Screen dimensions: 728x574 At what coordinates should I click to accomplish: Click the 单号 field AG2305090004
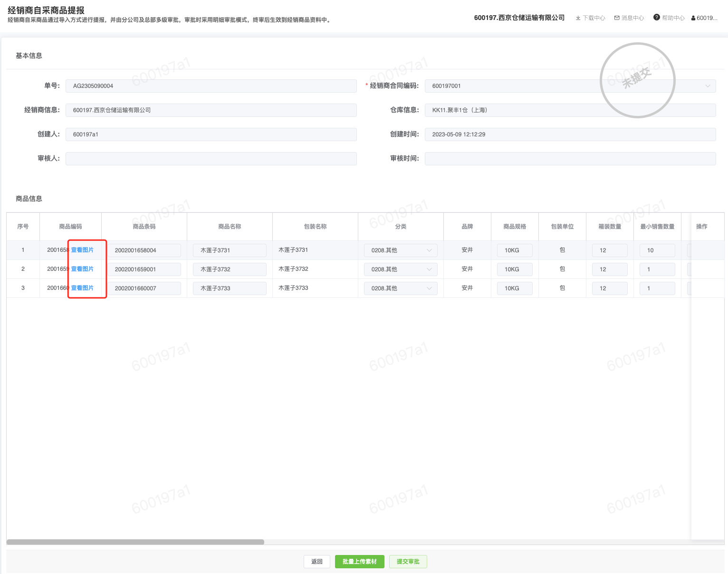[211, 86]
